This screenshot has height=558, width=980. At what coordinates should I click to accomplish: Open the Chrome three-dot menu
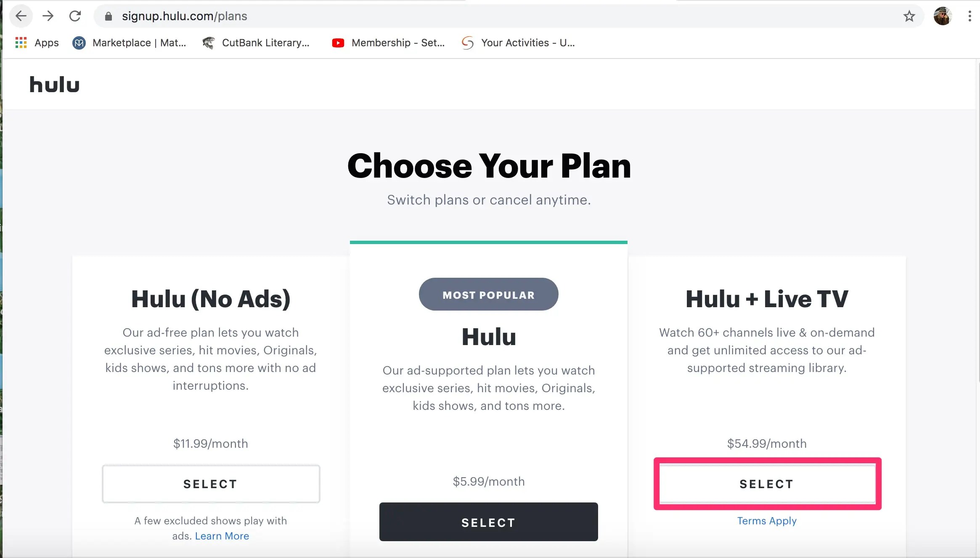[x=969, y=16]
